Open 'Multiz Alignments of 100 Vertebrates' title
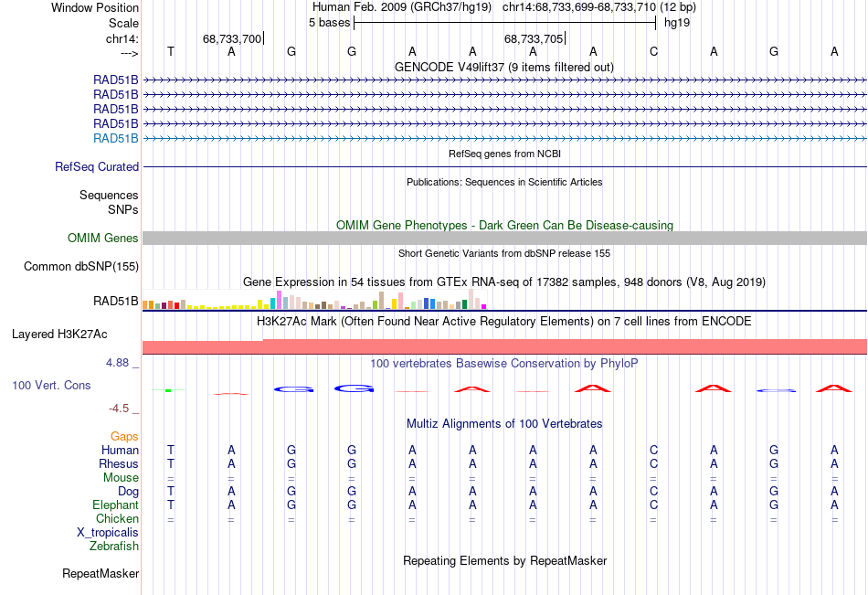Viewport: 868px width, 595px height. pyautogui.click(x=504, y=424)
